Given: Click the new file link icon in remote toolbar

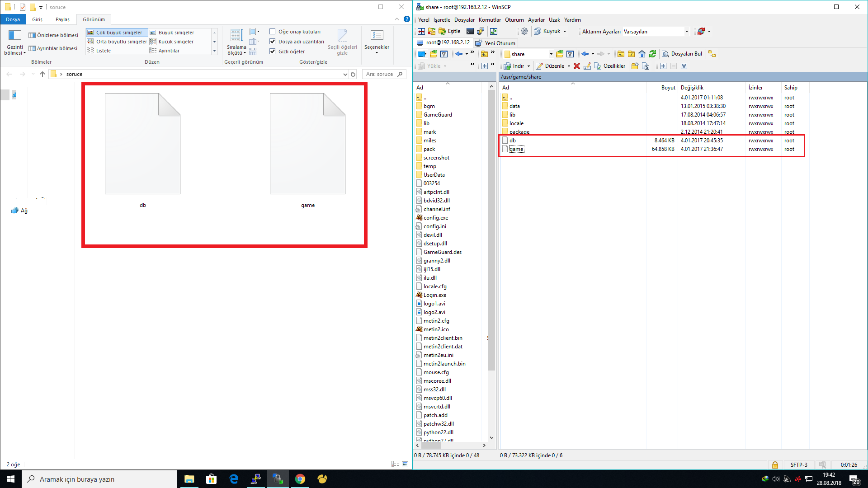Looking at the screenshot, I should click(x=646, y=66).
